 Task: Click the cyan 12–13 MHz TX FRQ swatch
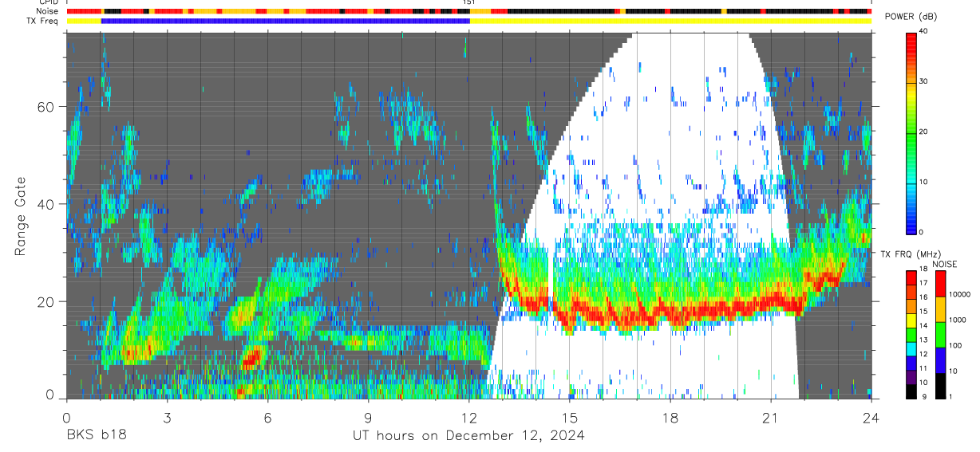tap(911, 348)
